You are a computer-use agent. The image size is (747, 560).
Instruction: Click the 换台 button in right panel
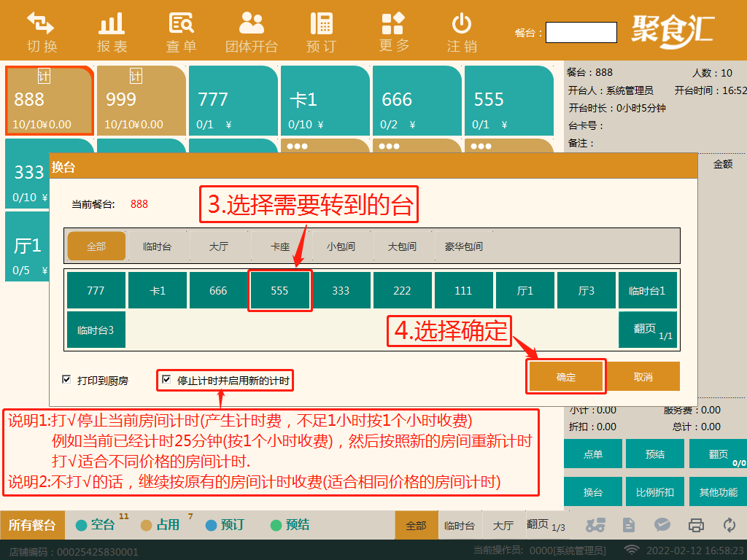[593, 491]
